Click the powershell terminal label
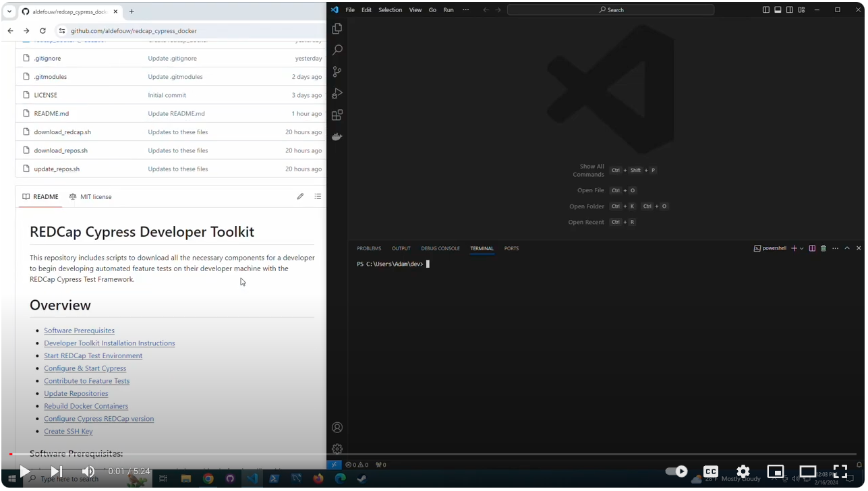The image size is (868, 491). pyautogui.click(x=770, y=248)
